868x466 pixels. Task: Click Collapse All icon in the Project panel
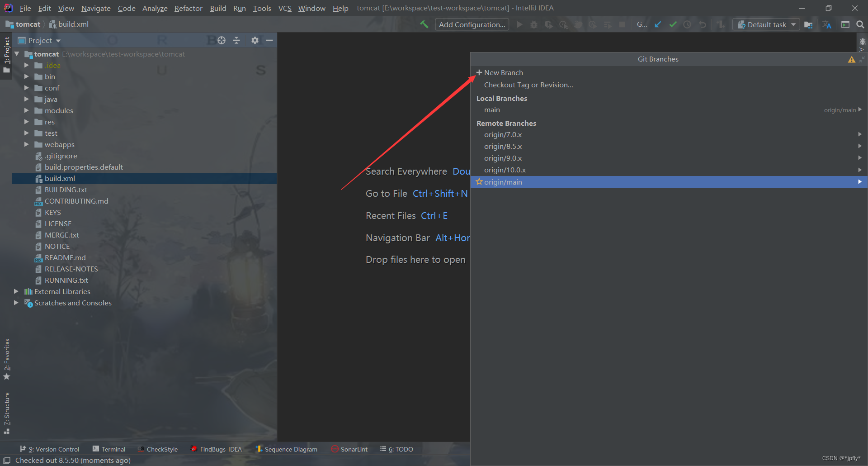tap(236, 40)
